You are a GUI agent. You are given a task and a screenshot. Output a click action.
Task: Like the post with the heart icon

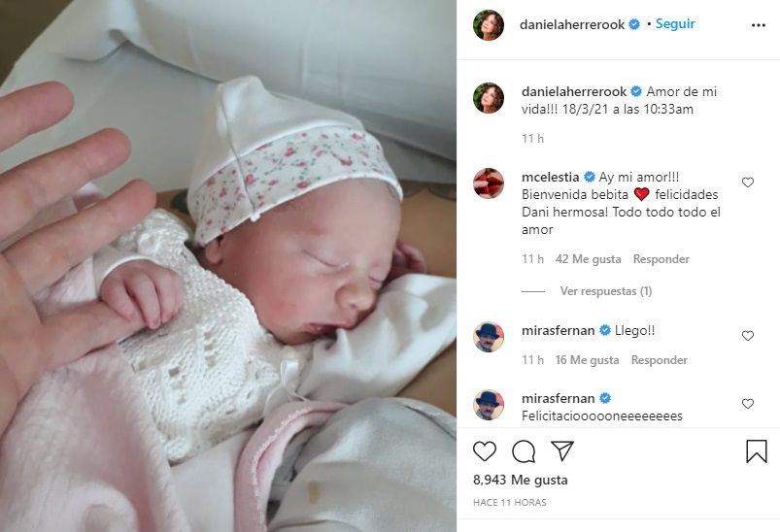tap(485, 451)
